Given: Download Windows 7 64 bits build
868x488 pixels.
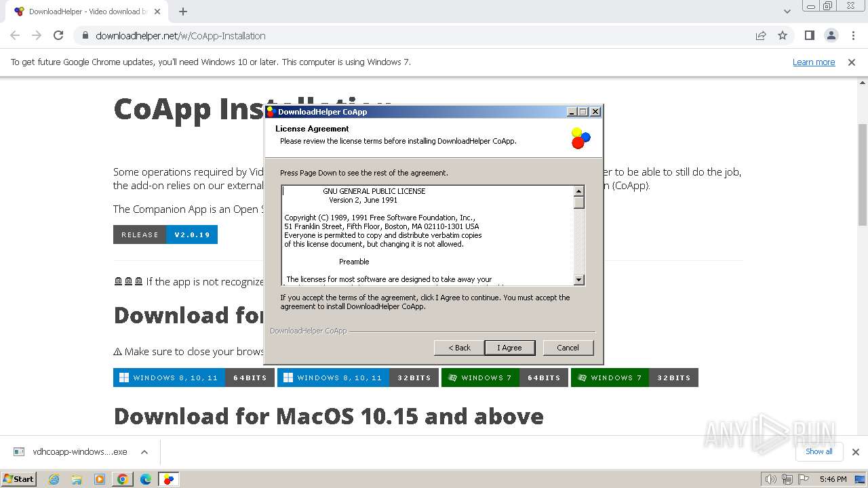Looking at the screenshot, I should tap(505, 378).
